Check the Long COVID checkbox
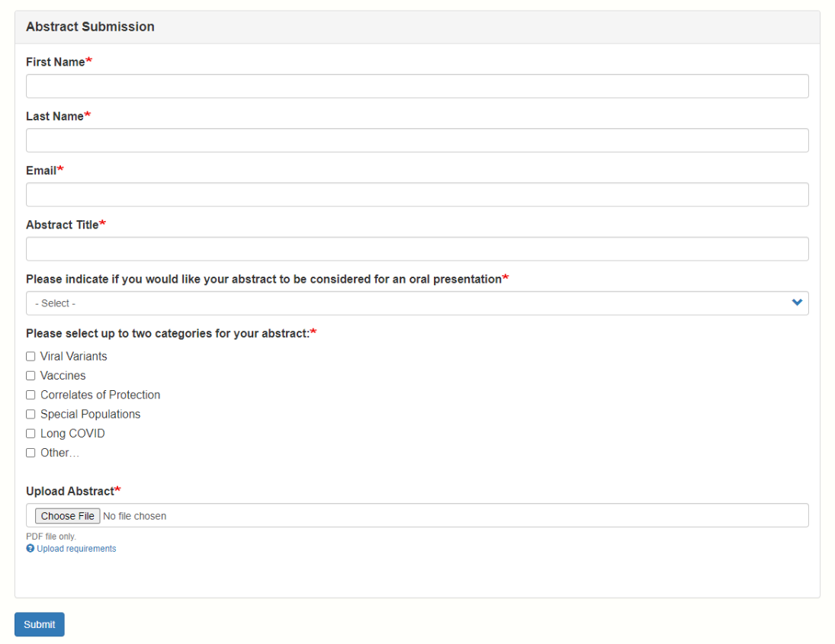This screenshot has width=835, height=644. pyautogui.click(x=31, y=434)
